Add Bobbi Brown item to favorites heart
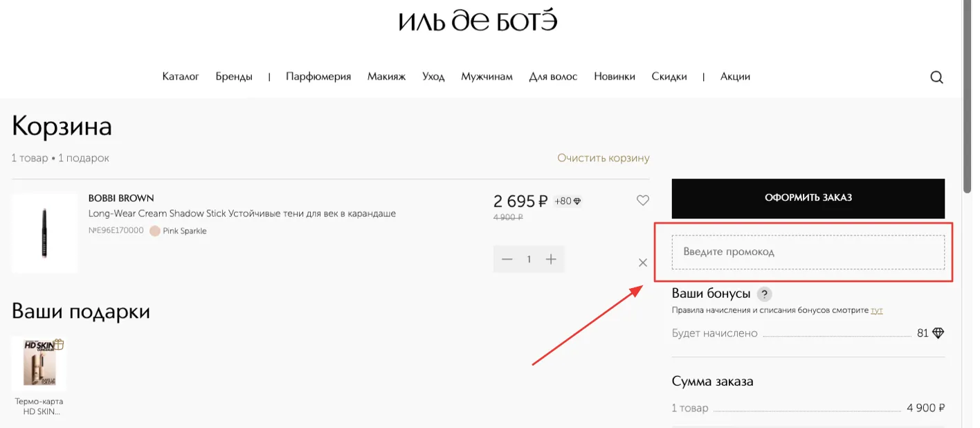Screen dimensions: 980x428 coord(643,200)
